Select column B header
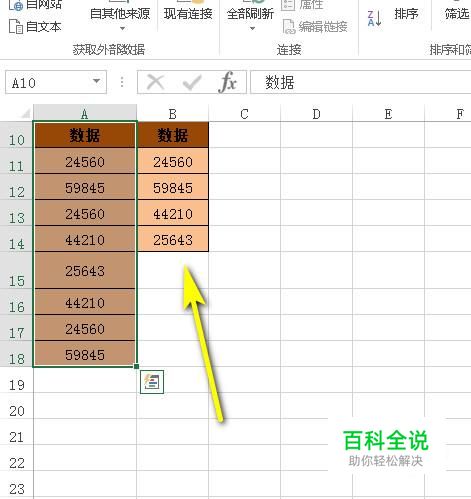Screen dimensions: 471x499 pos(172,114)
